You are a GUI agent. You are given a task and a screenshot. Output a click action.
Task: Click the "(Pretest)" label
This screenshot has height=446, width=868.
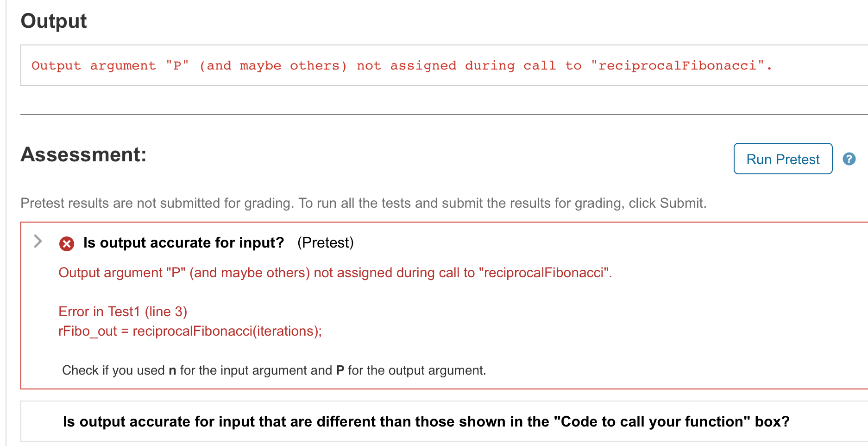(326, 242)
